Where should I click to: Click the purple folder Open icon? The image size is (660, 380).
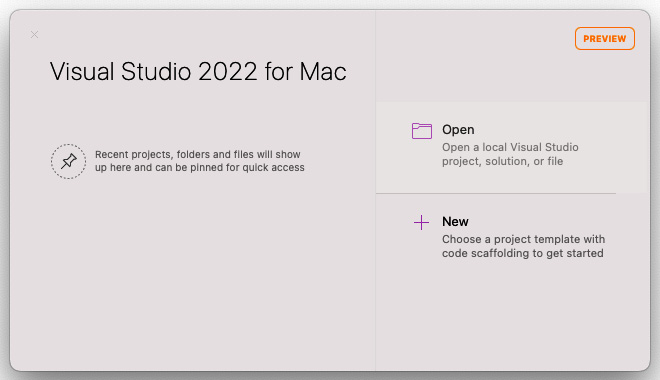tap(422, 131)
